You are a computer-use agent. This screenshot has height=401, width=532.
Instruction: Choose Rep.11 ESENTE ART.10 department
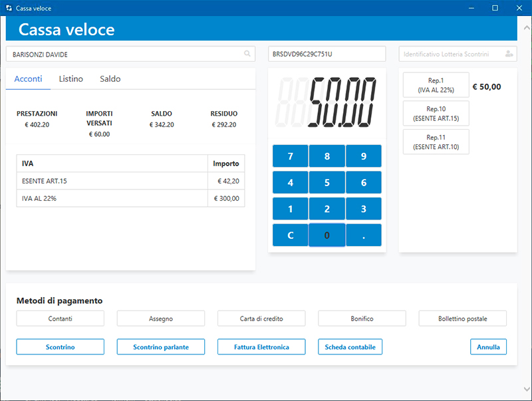pos(436,142)
